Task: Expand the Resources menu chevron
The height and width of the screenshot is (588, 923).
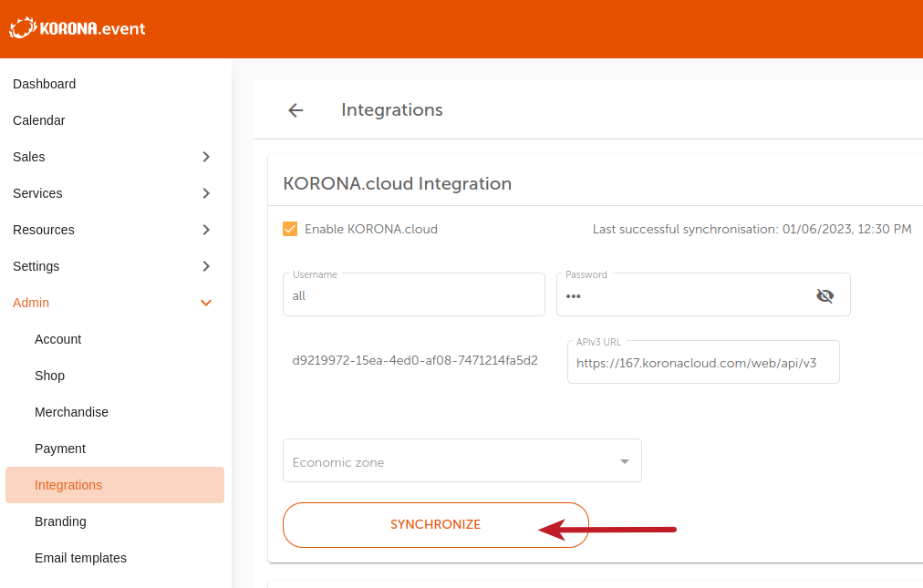Action: (206, 230)
